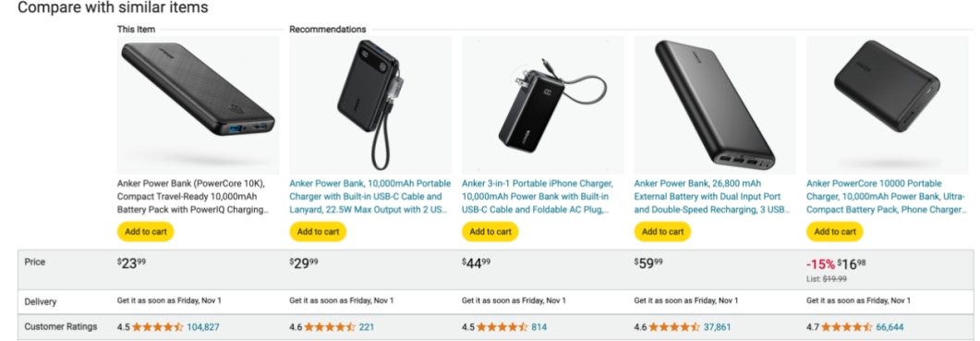Image resolution: width=980 pixels, height=341 pixels.
Task: View the 37,861 ratings count
Action: (717, 326)
